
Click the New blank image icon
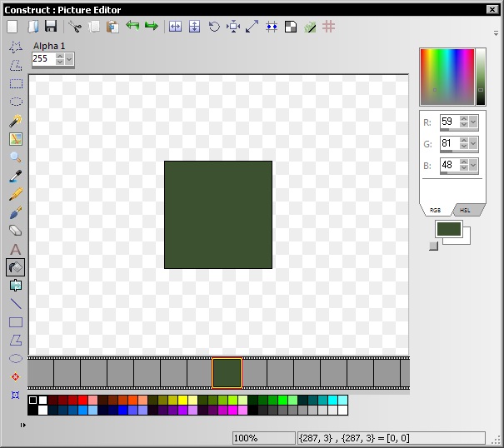point(12,27)
